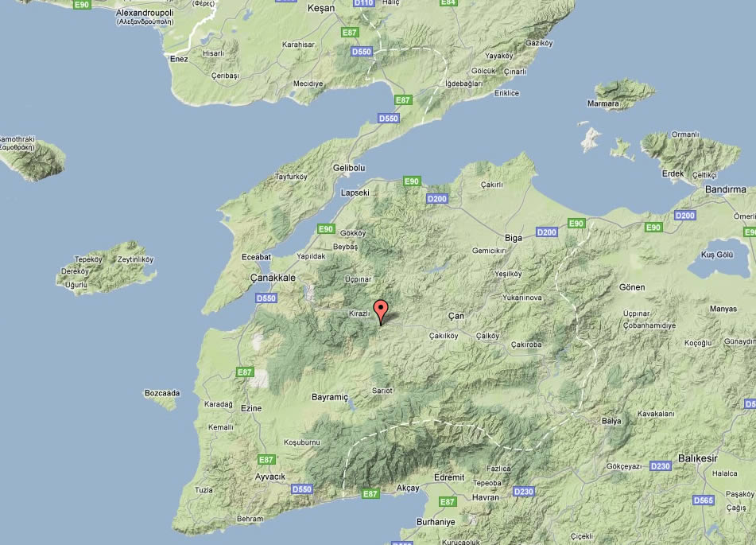Viewport: 756px width, 545px height.
Task: Select the E87 shield near Ezine
Action: click(246, 372)
